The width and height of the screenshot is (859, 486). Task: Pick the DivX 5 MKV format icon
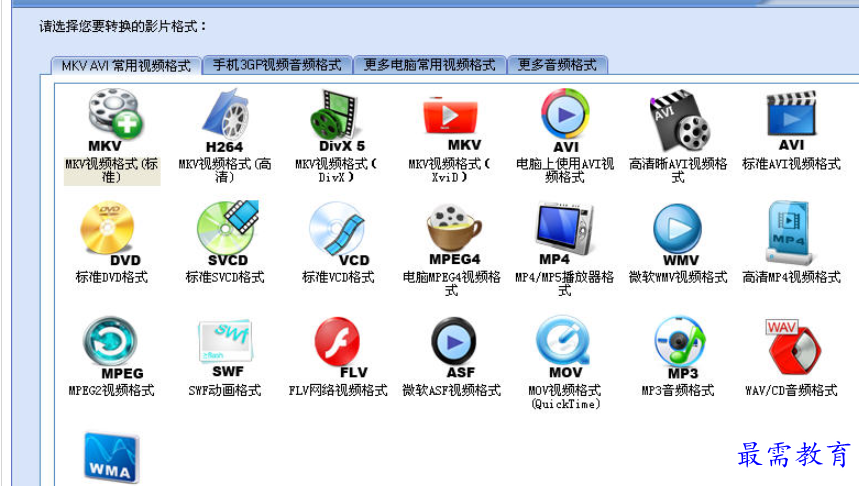tap(339, 121)
